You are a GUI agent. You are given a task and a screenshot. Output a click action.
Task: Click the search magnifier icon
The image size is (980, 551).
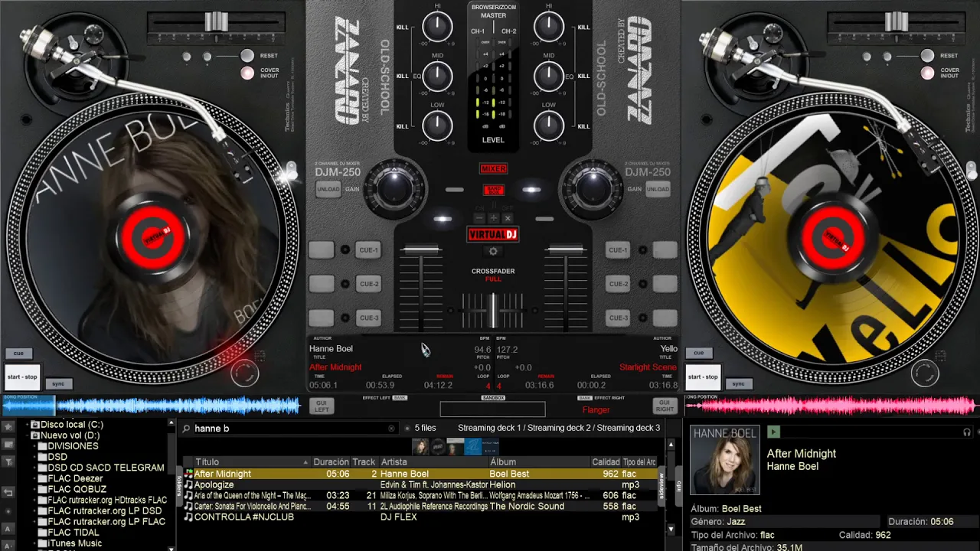point(186,429)
